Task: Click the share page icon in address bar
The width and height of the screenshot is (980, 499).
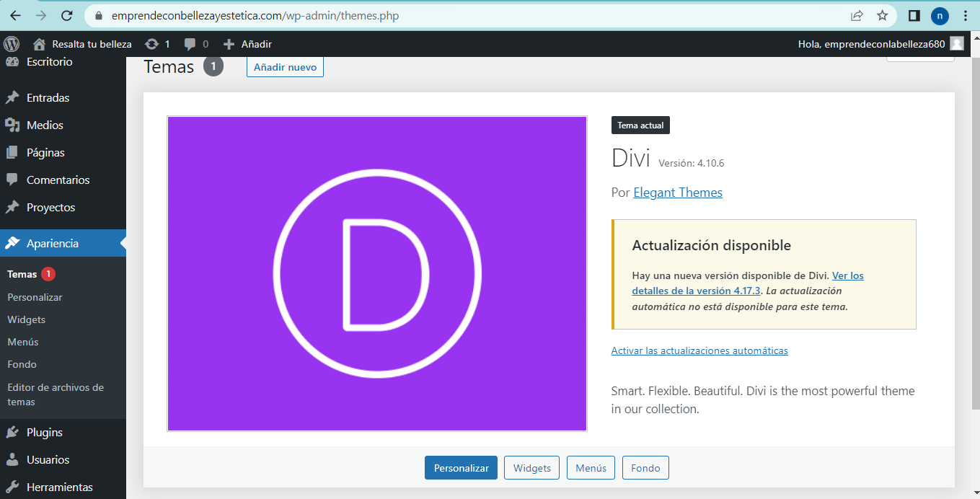Action: 857,15
